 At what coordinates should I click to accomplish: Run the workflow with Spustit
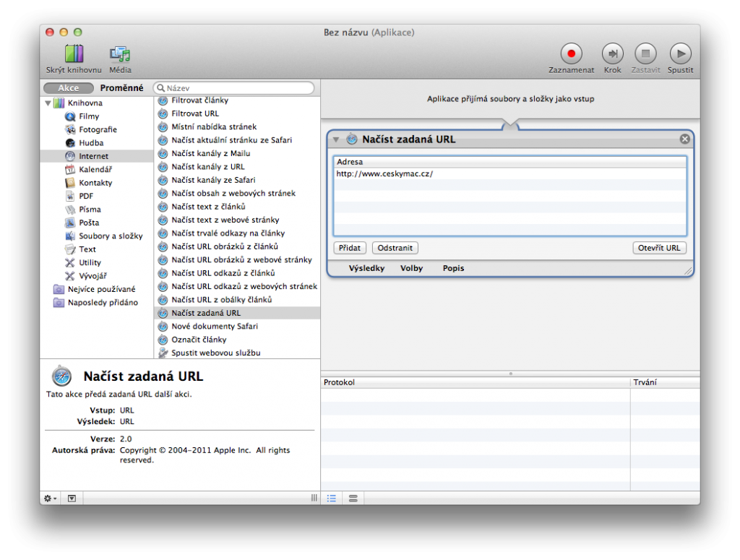tap(680, 53)
